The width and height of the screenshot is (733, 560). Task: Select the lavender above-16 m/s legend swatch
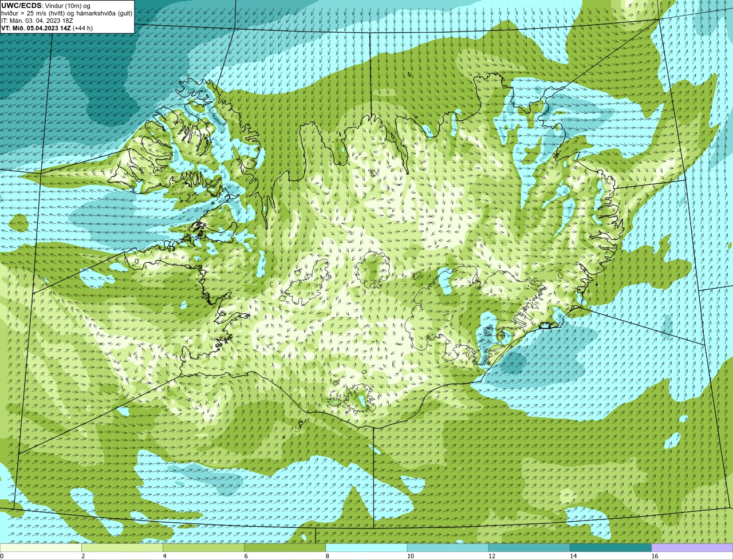(692, 548)
